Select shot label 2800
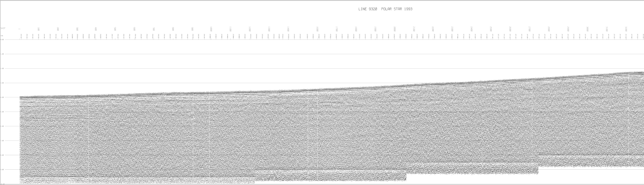Image resolution: width=644 pixels, height=185 pixels. tap(549, 29)
